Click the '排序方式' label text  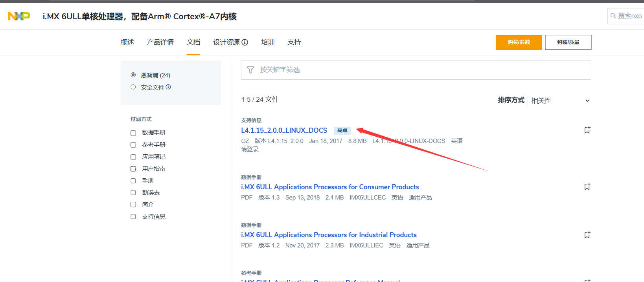[x=511, y=100]
